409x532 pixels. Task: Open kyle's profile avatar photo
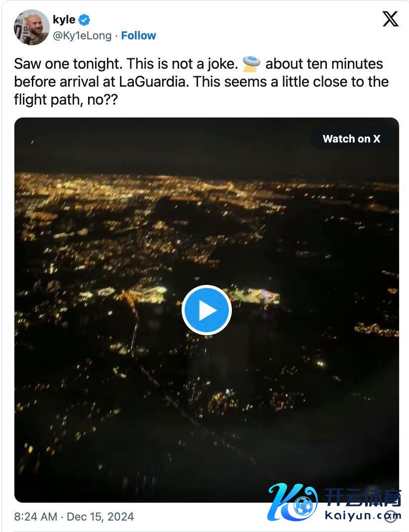(x=31, y=27)
